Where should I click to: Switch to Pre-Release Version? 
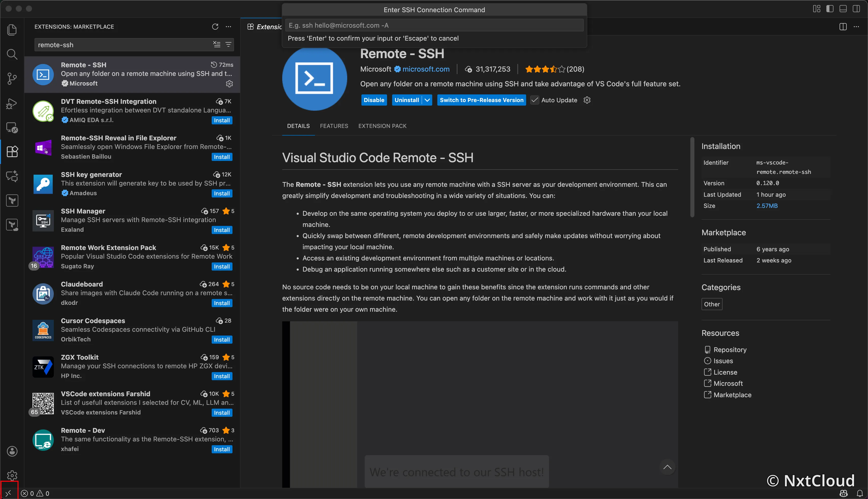(481, 100)
